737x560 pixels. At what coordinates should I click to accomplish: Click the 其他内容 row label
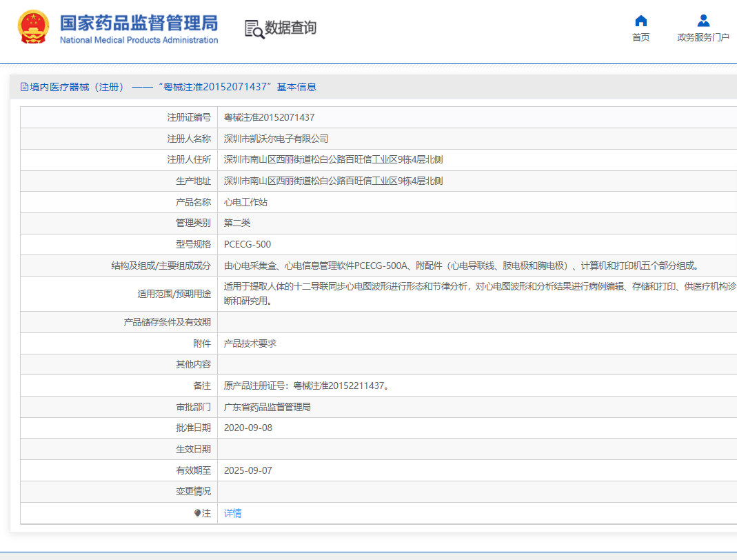pyautogui.click(x=193, y=364)
